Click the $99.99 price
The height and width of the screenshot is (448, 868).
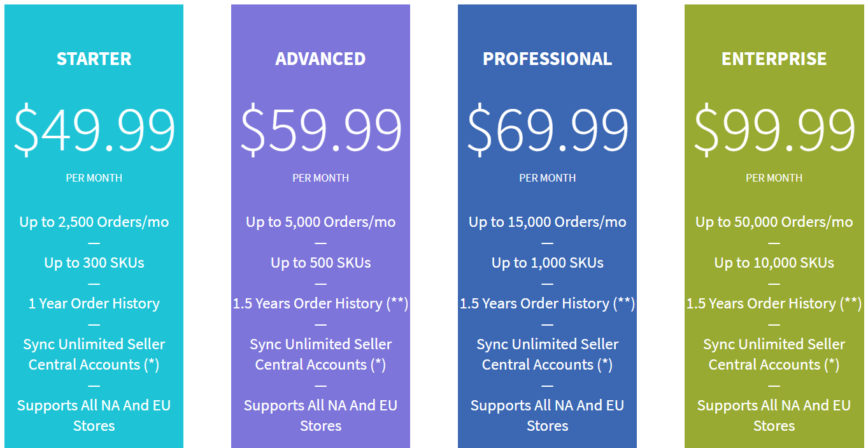click(x=774, y=130)
